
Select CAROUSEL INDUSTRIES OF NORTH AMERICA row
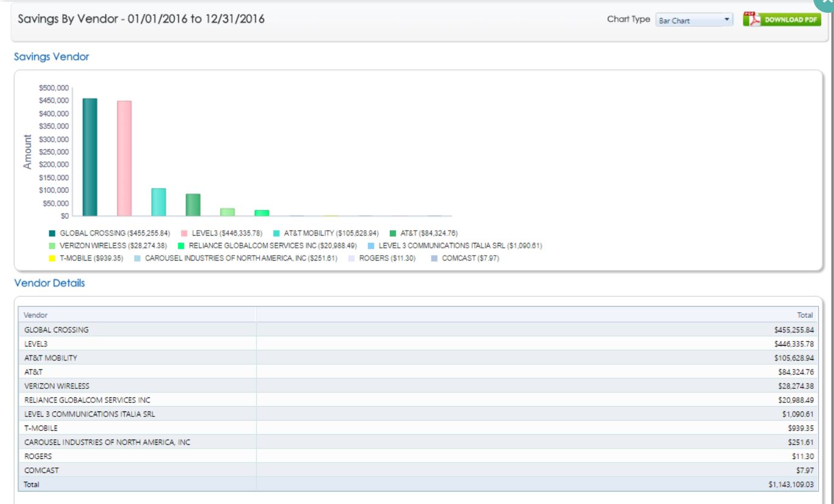click(x=417, y=442)
